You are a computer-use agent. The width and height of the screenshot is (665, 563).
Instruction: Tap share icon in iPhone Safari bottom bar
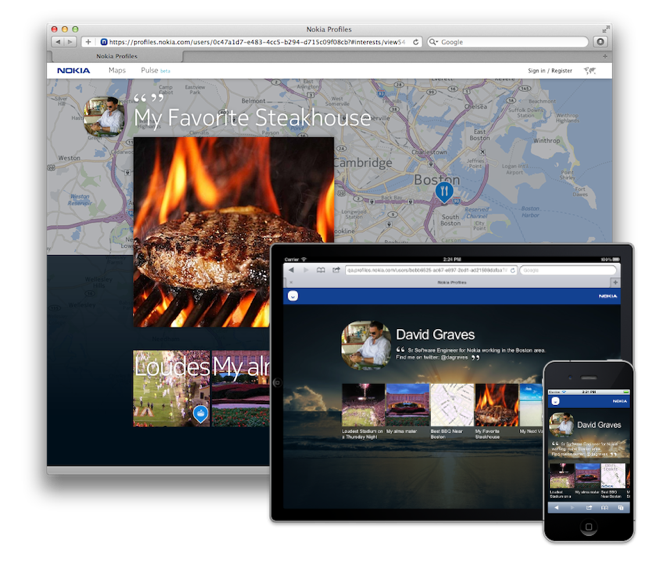(x=589, y=507)
